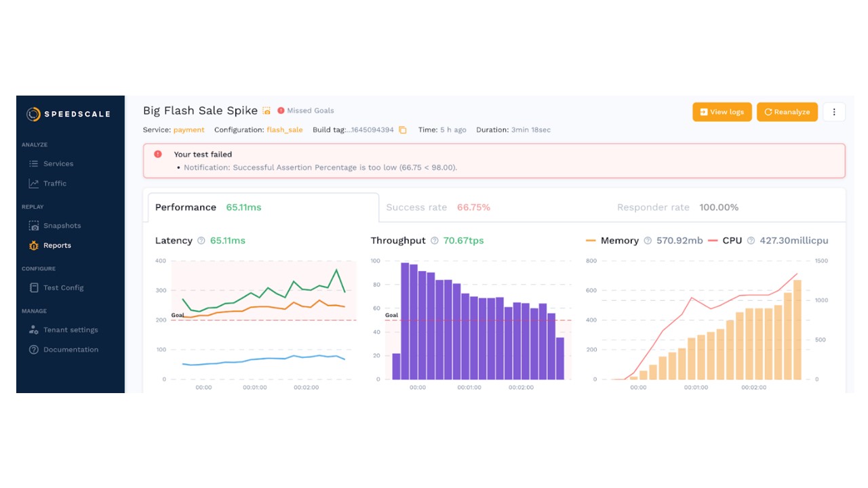Viewport: 868px width, 488px height.
Task: Click the Speedscale logo
Action: [68, 114]
